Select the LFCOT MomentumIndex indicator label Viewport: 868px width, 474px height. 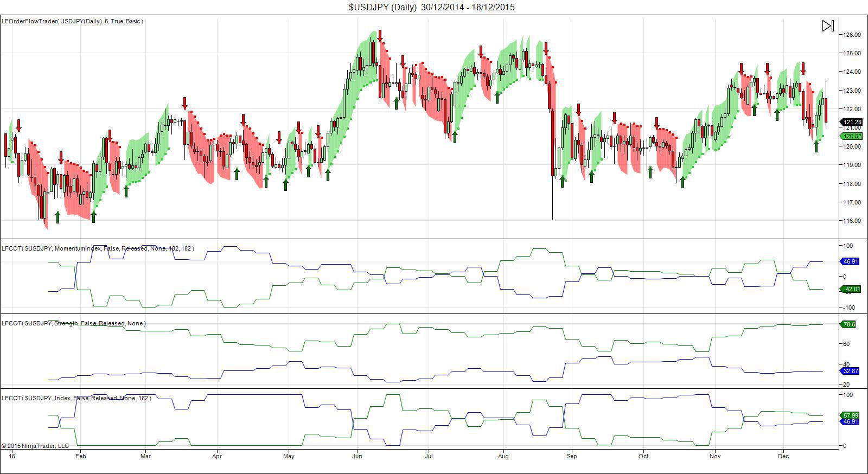pyautogui.click(x=98, y=248)
